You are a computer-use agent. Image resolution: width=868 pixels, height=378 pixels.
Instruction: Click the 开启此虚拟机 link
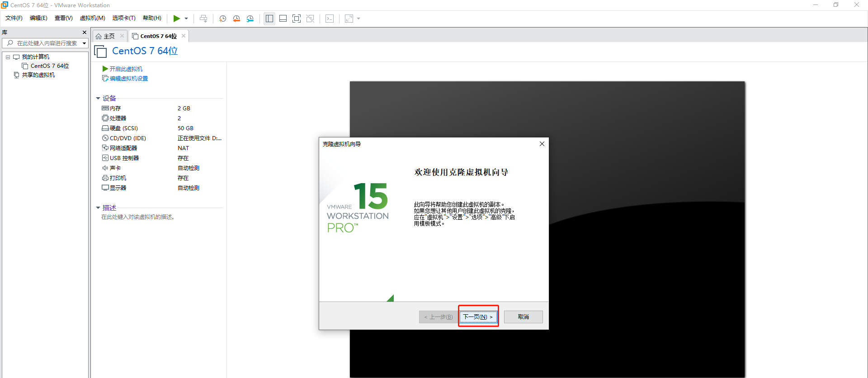[126, 69]
